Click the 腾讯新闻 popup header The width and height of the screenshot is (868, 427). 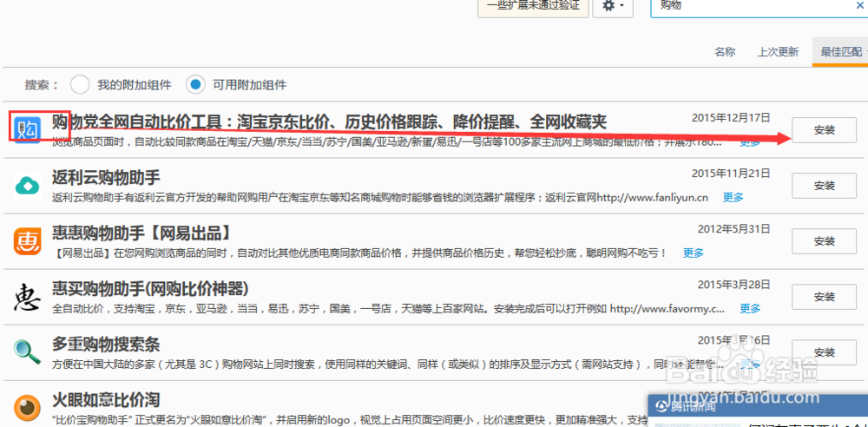pos(758,406)
